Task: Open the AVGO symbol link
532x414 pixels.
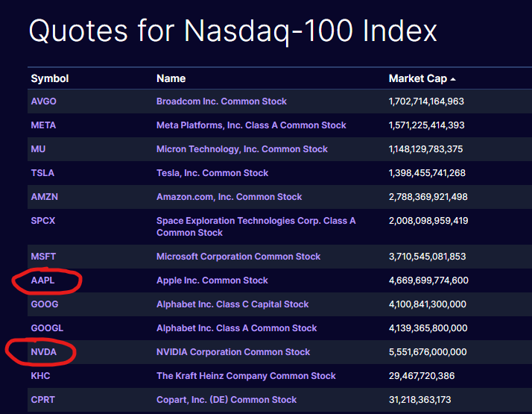Action: 44,101
